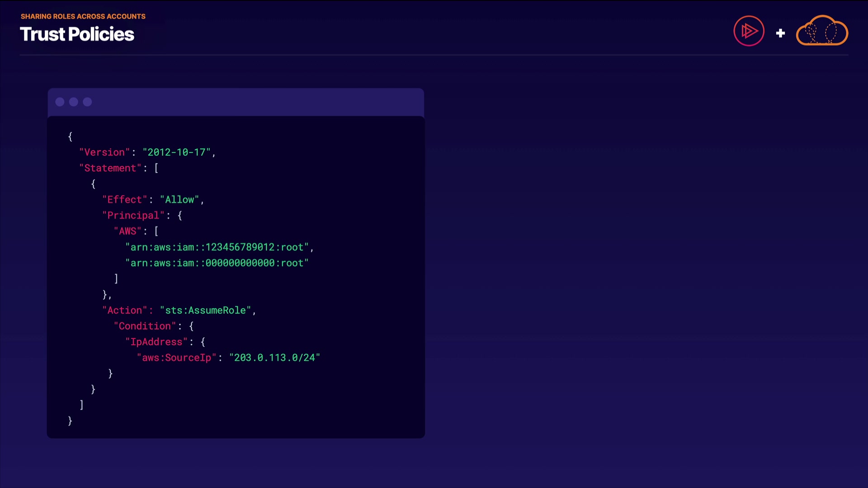The width and height of the screenshot is (868, 488).
Task: Click the "2012-10-17" version value
Action: tap(177, 153)
